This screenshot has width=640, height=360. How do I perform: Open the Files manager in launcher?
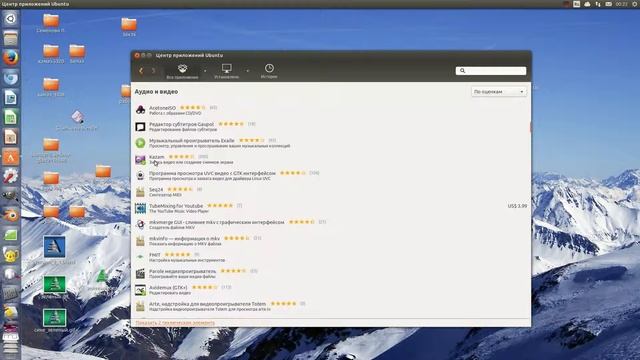11,38
